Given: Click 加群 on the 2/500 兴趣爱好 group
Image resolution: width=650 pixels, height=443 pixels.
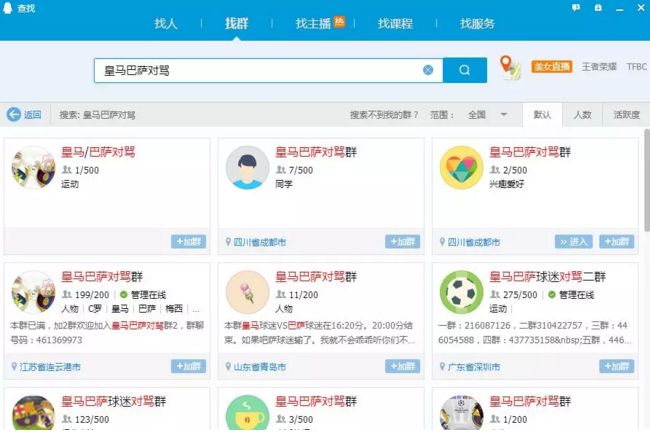Looking at the screenshot, I should pos(617,242).
